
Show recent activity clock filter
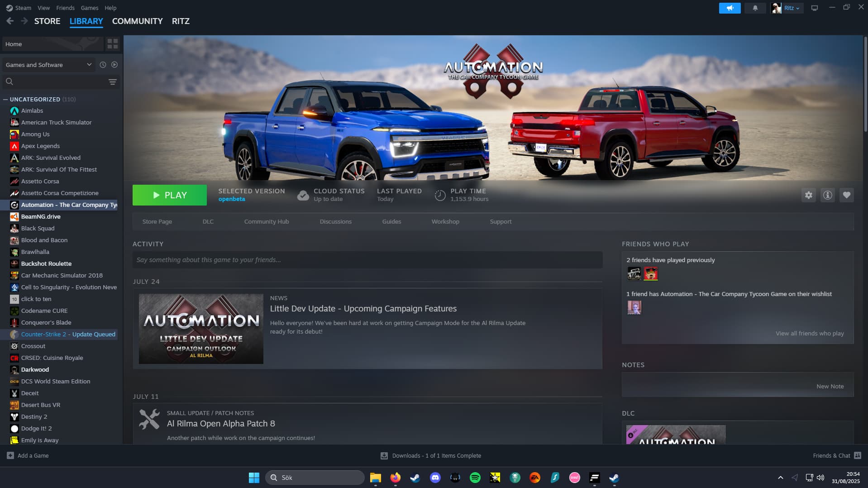point(103,65)
